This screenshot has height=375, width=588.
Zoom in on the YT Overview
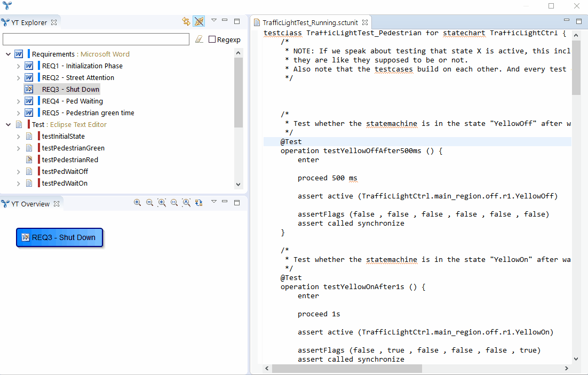(x=137, y=203)
